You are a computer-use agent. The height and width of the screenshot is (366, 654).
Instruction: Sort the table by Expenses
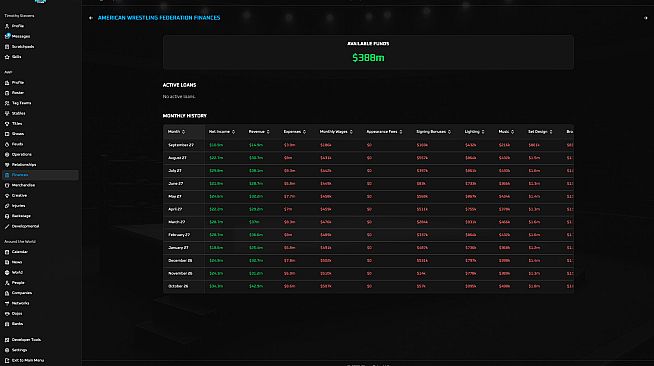[x=294, y=132]
